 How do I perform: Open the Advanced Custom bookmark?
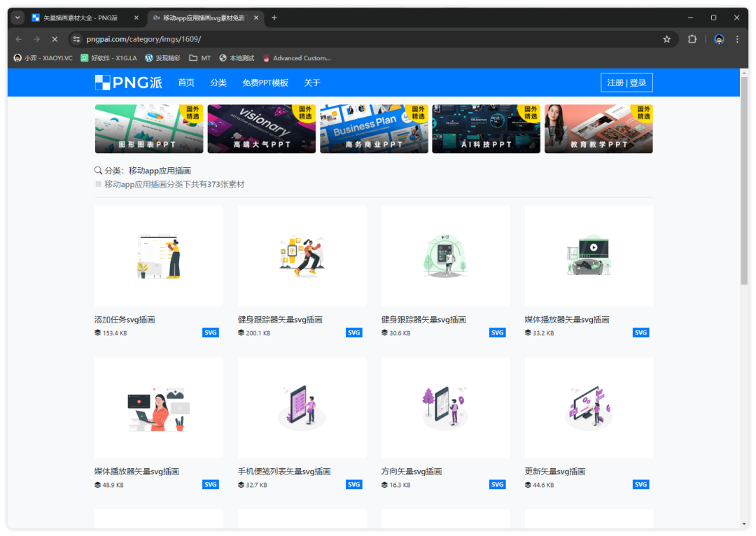click(296, 58)
